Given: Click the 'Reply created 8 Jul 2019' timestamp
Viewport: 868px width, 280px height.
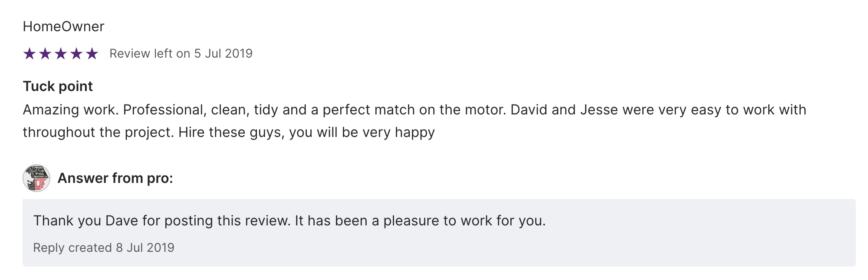Looking at the screenshot, I should 104,247.
